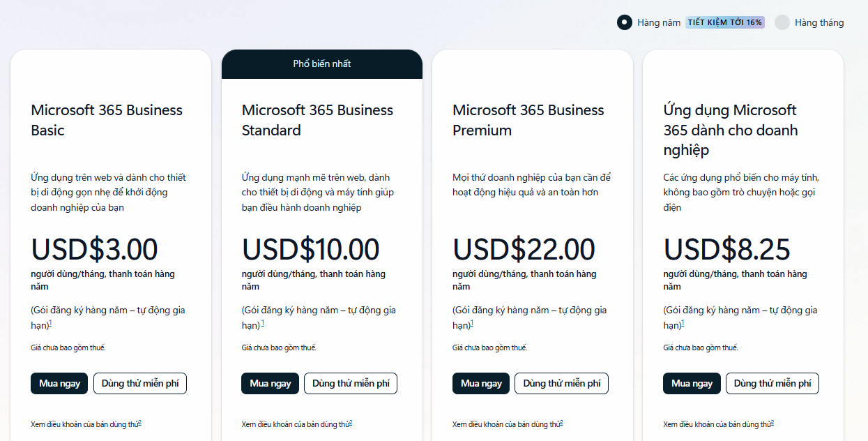Start free trial for Business Standard

pos(351,383)
